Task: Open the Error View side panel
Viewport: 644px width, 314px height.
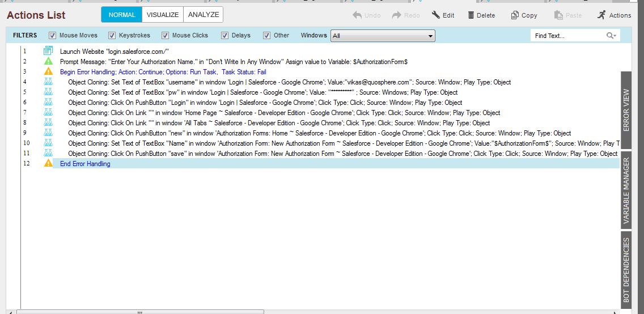Action: pyautogui.click(x=626, y=110)
